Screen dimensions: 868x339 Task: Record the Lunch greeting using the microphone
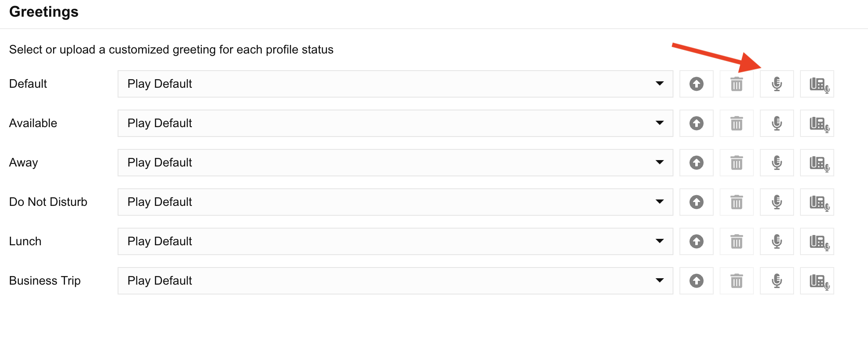tap(777, 241)
